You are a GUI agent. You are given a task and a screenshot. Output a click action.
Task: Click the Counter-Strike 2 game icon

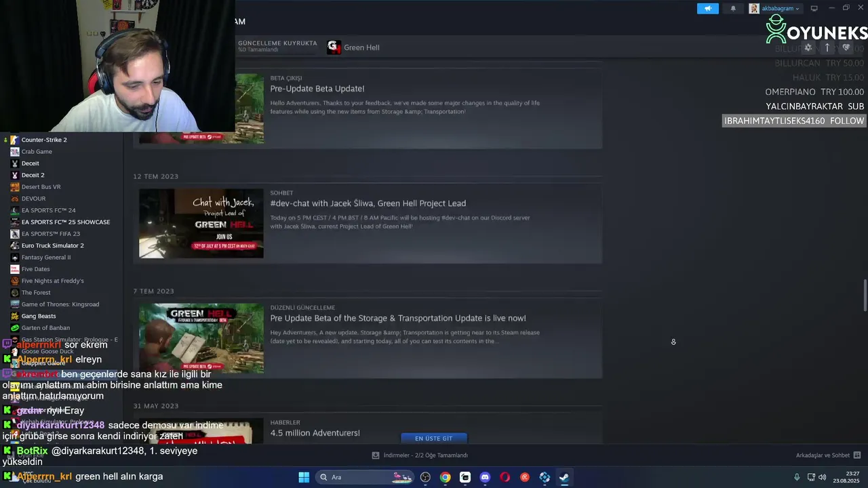coord(14,140)
